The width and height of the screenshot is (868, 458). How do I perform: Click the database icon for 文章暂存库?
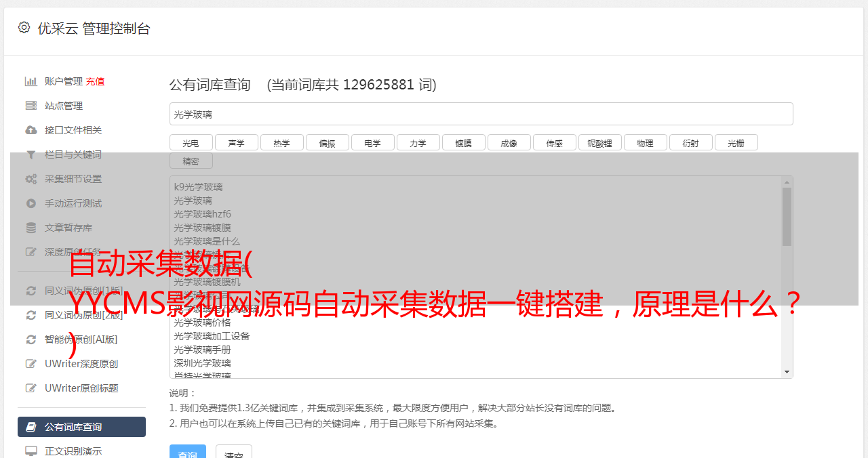31,228
